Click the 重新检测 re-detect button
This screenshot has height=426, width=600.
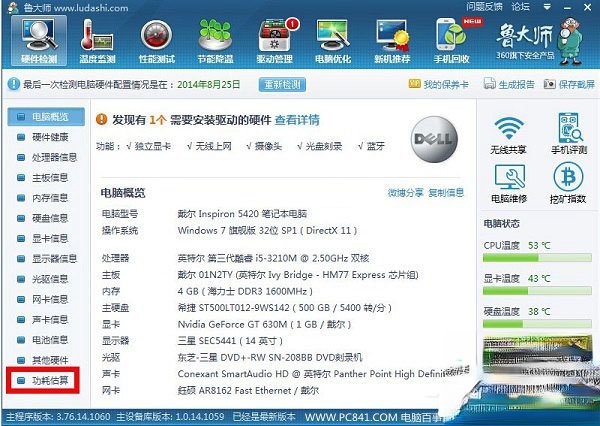tap(282, 84)
